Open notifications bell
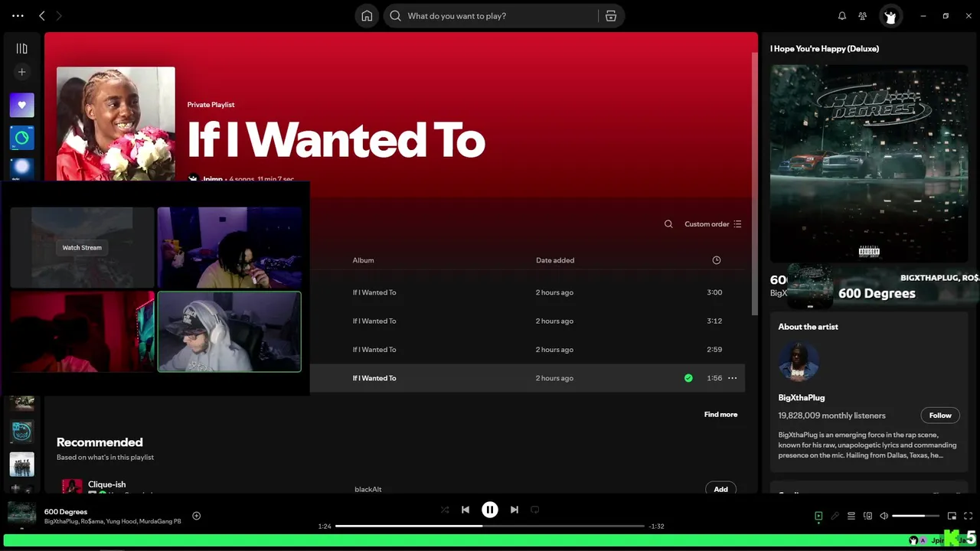Viewport: 980px width, 551px height. 842,16
